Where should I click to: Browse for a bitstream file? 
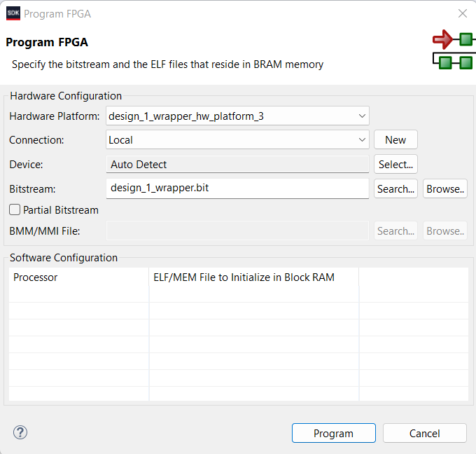coord(444,189)
